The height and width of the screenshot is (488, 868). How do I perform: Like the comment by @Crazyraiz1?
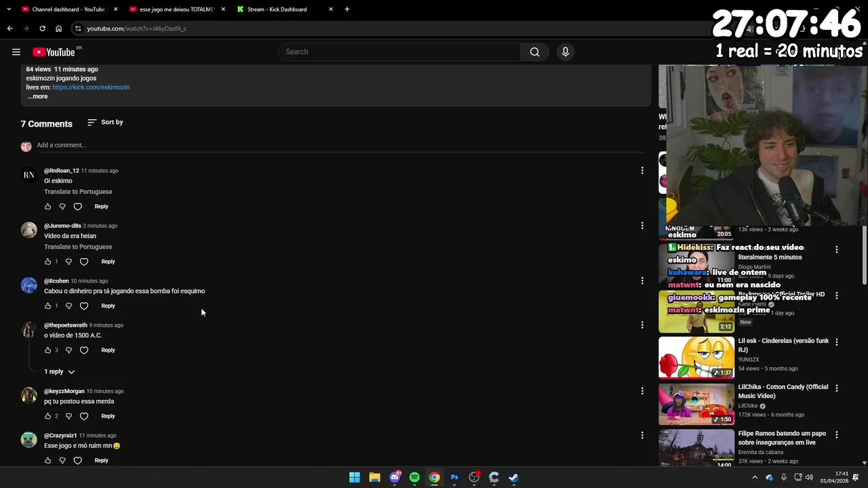pos(47,461)
